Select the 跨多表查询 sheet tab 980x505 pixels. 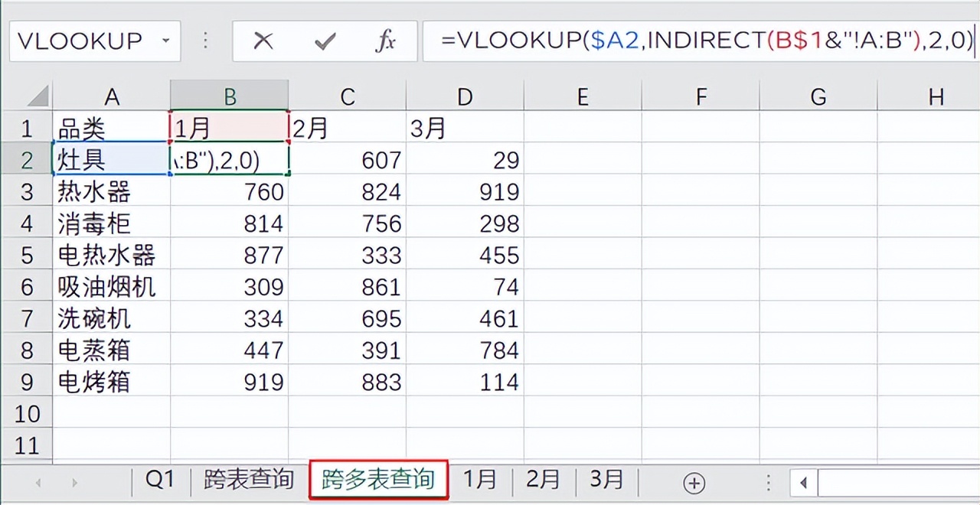(x=378, y=481)
